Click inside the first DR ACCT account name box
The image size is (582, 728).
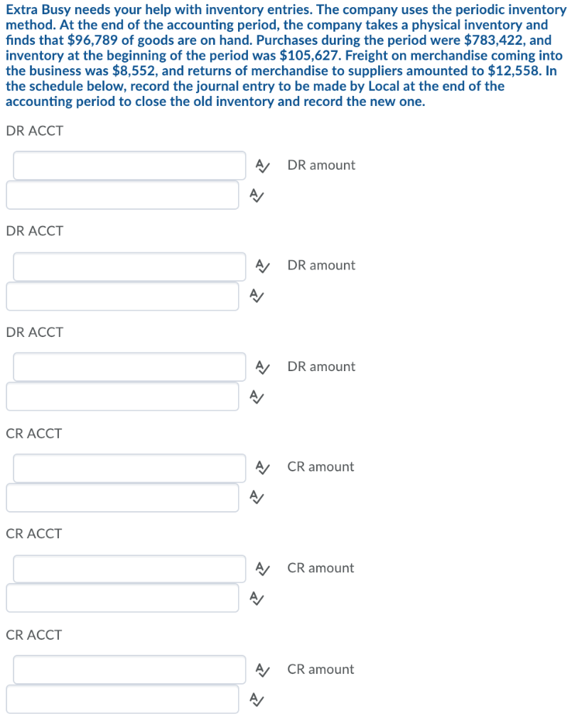pos(129,165)
